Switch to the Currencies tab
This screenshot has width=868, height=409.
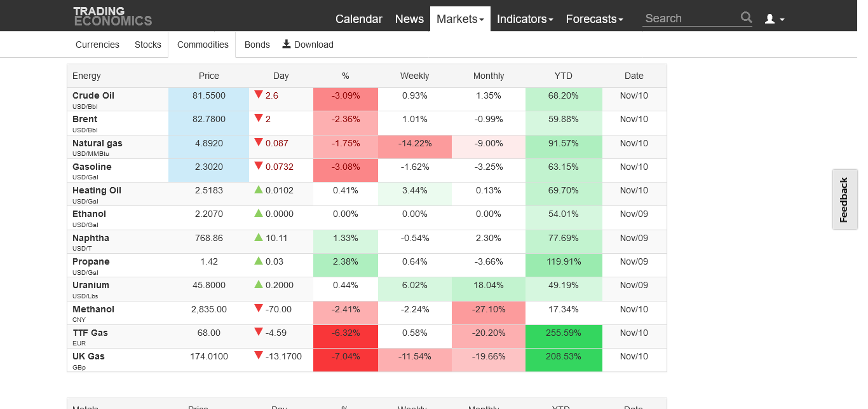point(97,45)
